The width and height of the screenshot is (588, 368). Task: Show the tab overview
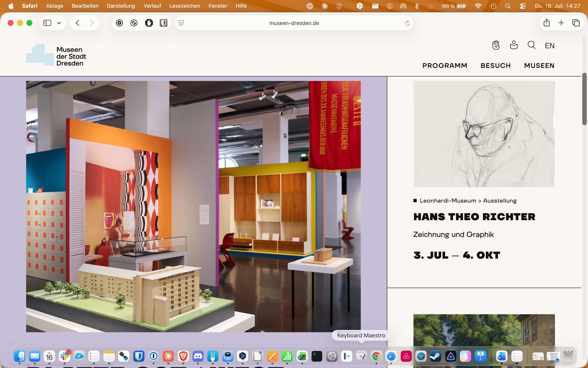576,23
